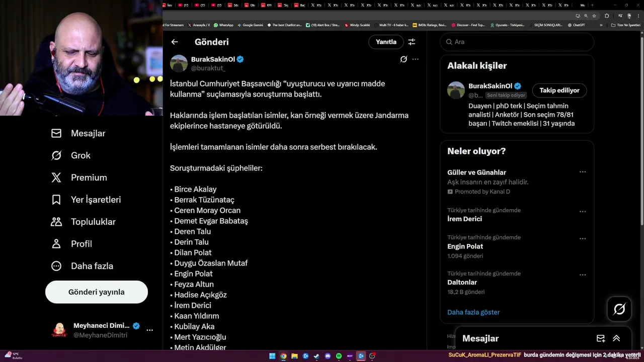The width and height of the screenshot is (644, 362).
Task: Open Steam from the taskbar
Action: [x=316, y=356]
